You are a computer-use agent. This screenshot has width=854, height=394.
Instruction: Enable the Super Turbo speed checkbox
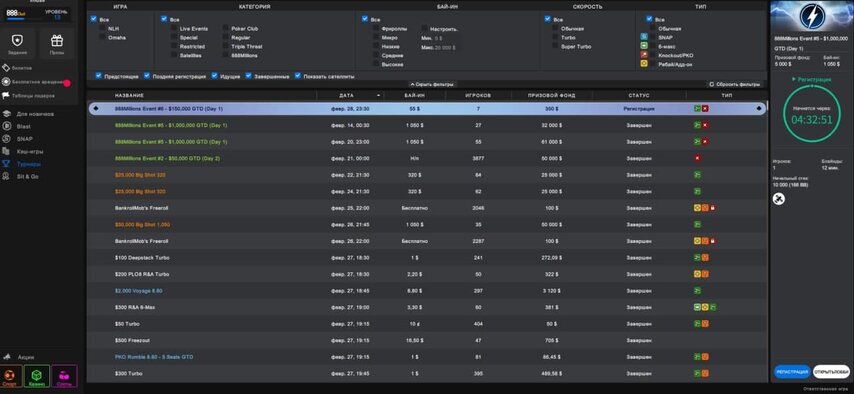pos(556,47)
